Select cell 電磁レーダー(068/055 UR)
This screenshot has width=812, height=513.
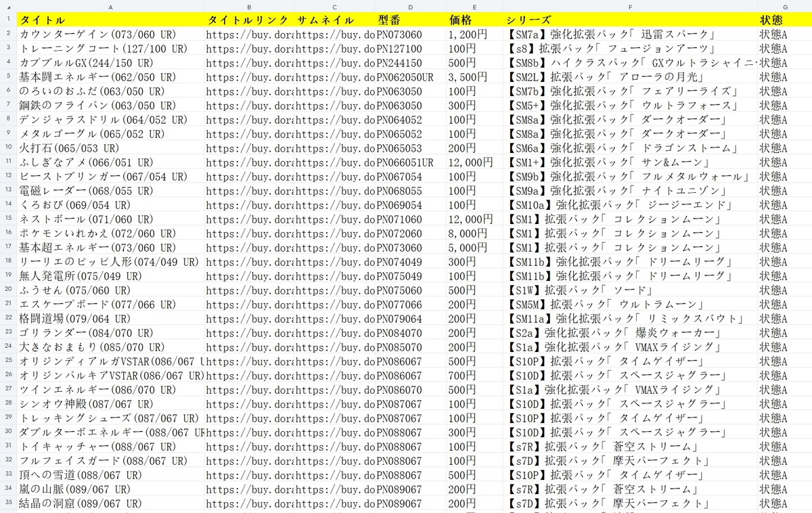pyautogui.click(x=110, y=190)
